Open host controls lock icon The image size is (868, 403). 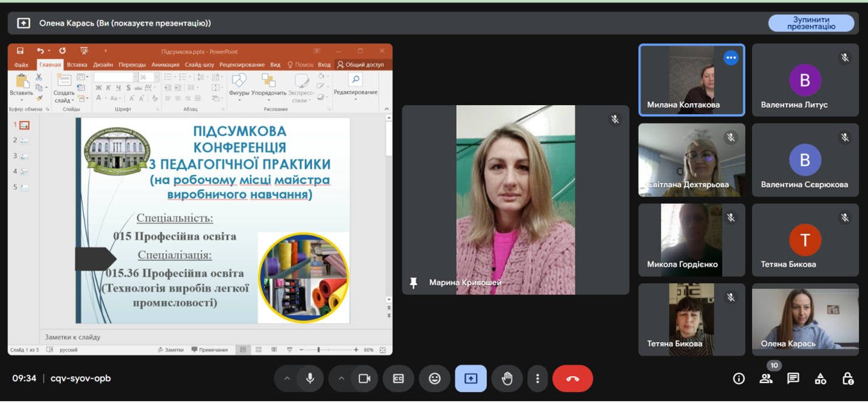pos(848,379)
